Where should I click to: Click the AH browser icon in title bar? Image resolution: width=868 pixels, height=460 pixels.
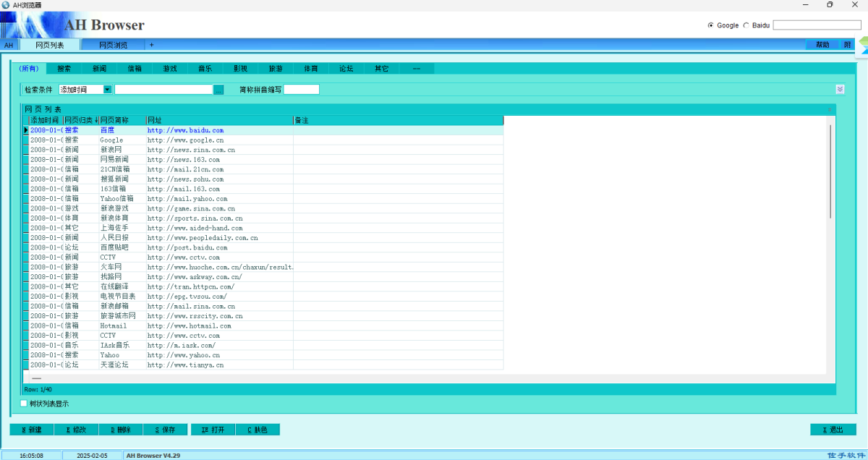point(6,5)
